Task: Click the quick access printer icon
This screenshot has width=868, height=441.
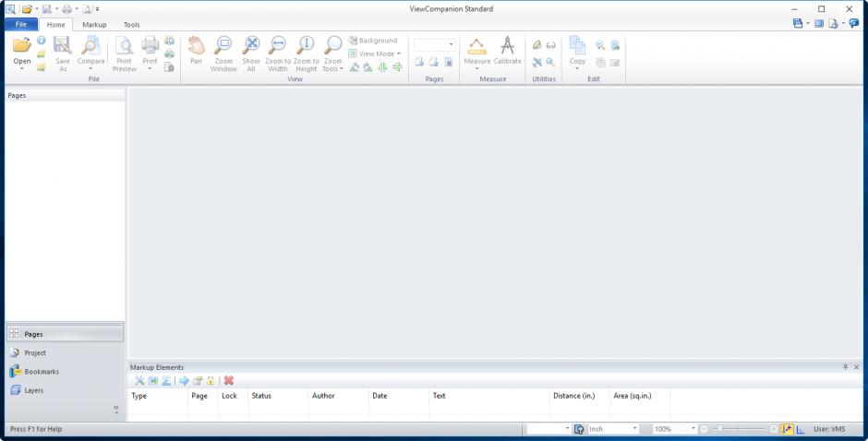Action: (67, 9)
